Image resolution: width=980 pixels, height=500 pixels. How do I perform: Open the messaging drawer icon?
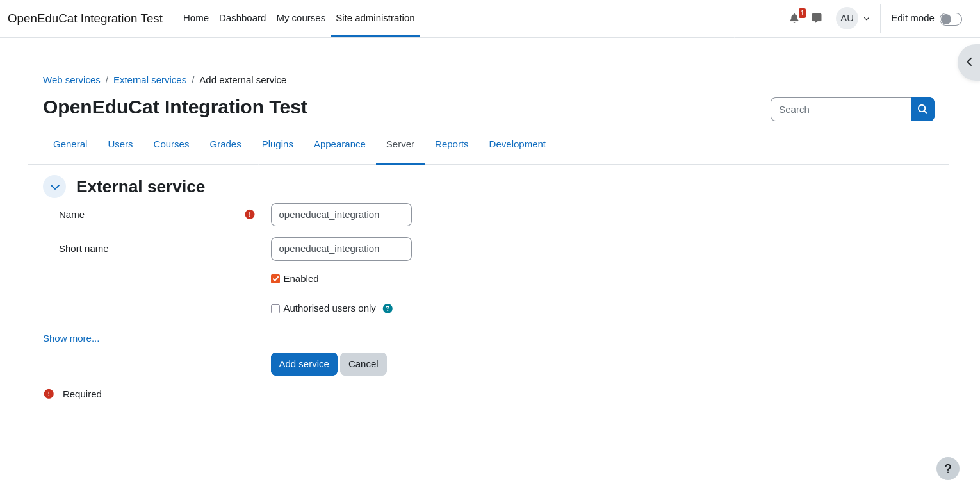click(817, 18)
